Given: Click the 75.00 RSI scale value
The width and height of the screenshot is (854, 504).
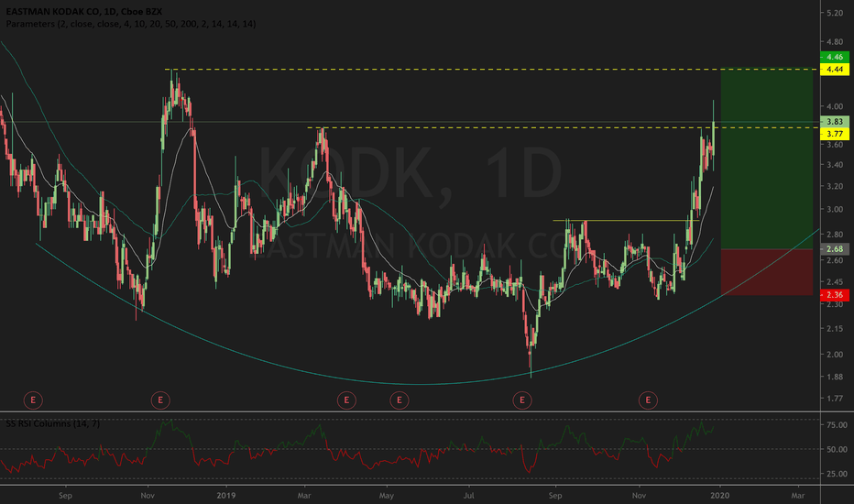Looking at the screenshot, I should pos(837,425).
